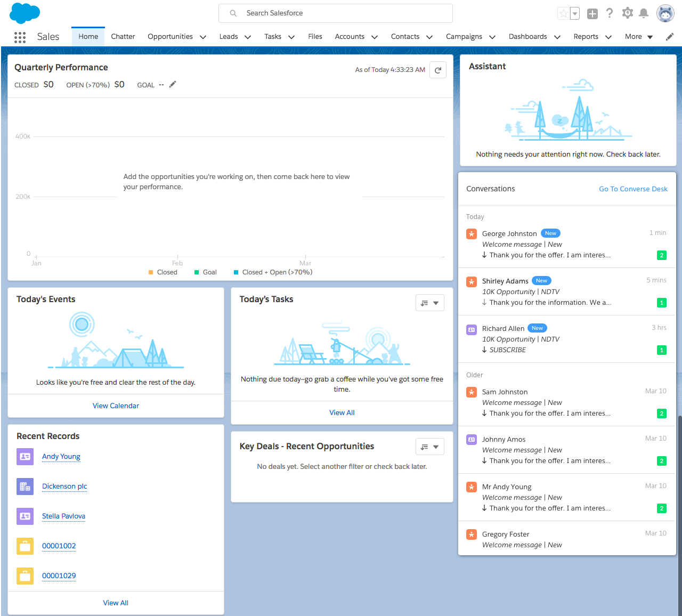
Task: Click Sam Johnston's orange star icon
Action: (472, 392)
